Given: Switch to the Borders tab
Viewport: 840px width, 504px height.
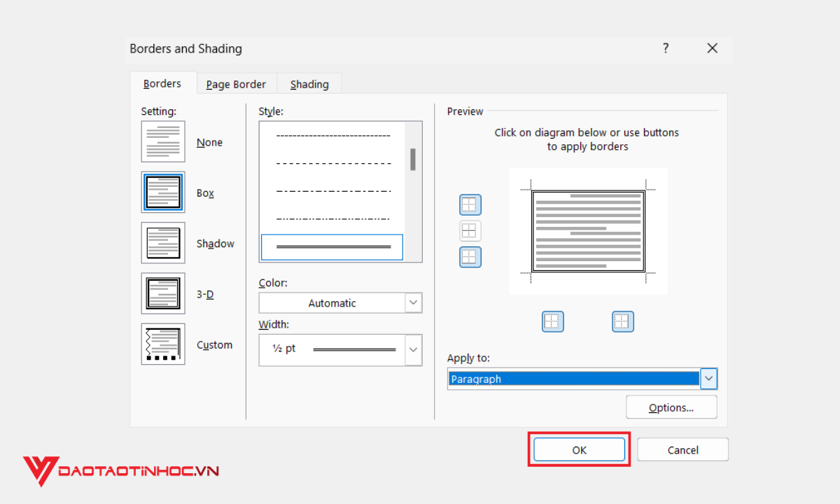Looking at the screenshot, I should [x=162, y=83].
